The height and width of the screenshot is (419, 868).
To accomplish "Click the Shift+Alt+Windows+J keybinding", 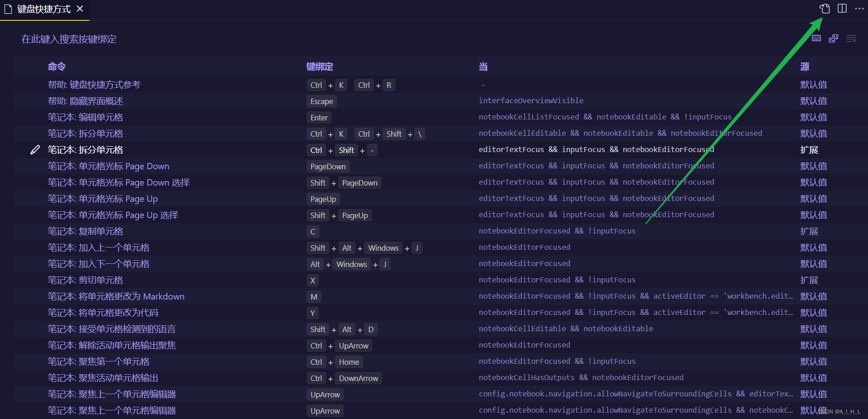I will pos(365,248).
